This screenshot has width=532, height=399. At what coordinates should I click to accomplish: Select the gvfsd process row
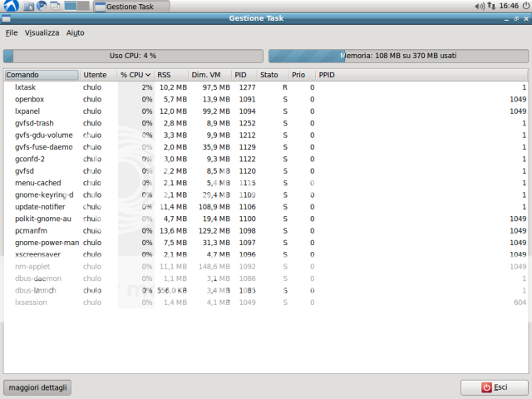[266, 171]
